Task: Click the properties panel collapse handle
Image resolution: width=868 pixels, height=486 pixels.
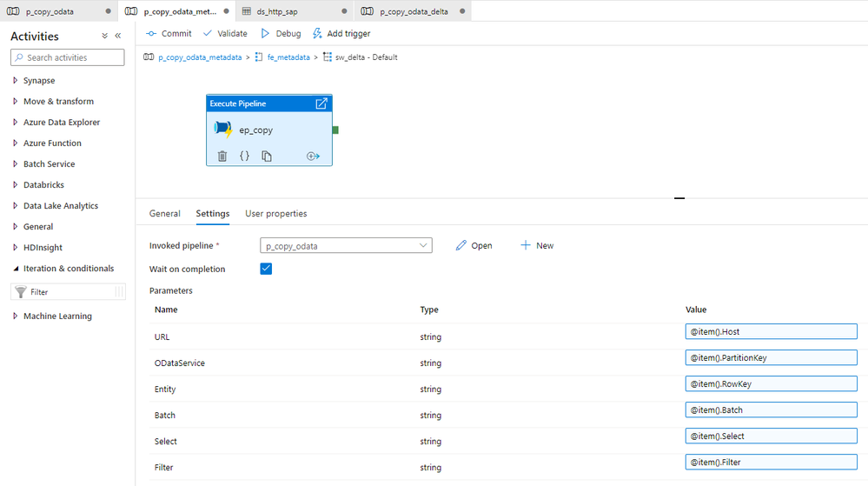Action: pos(679,198)
